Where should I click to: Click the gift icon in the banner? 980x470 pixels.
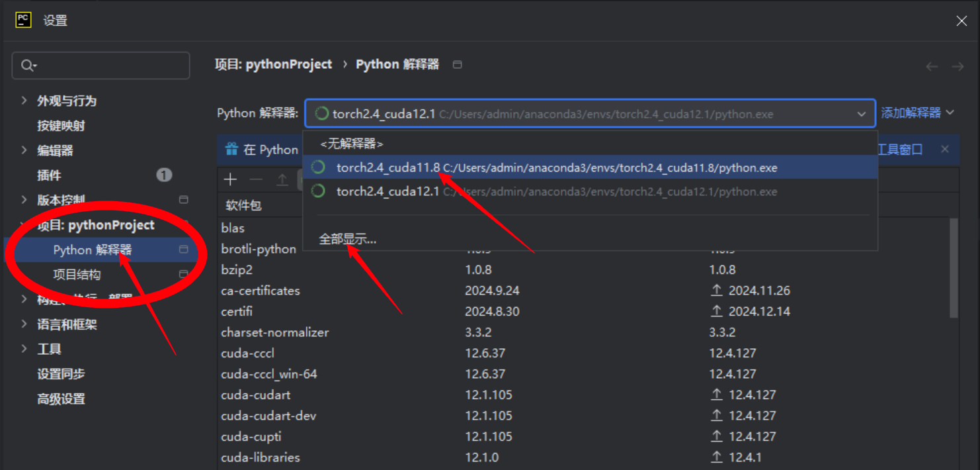[x=231, y=150]
